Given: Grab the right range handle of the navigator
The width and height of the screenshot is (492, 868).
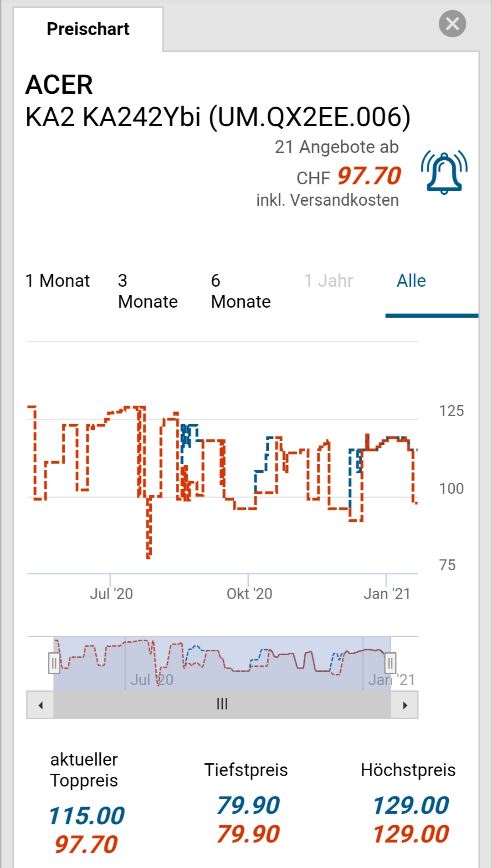Looking at the screenshot, I should click(390, 663).
